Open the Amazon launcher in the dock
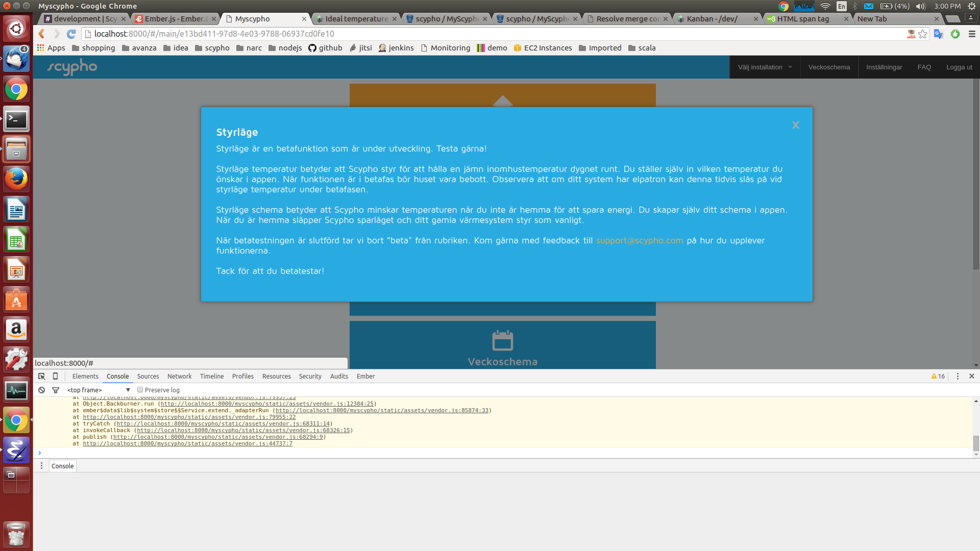The image size is (980, 551). click(x=16, y=330)
